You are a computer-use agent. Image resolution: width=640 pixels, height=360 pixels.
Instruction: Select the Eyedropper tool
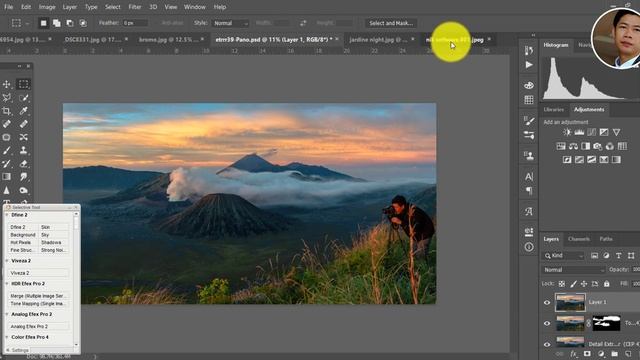tap(23, 111)
